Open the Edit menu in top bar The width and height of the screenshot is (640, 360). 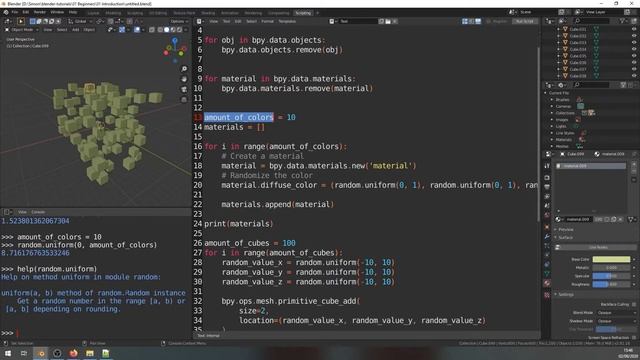coord(26,12)
